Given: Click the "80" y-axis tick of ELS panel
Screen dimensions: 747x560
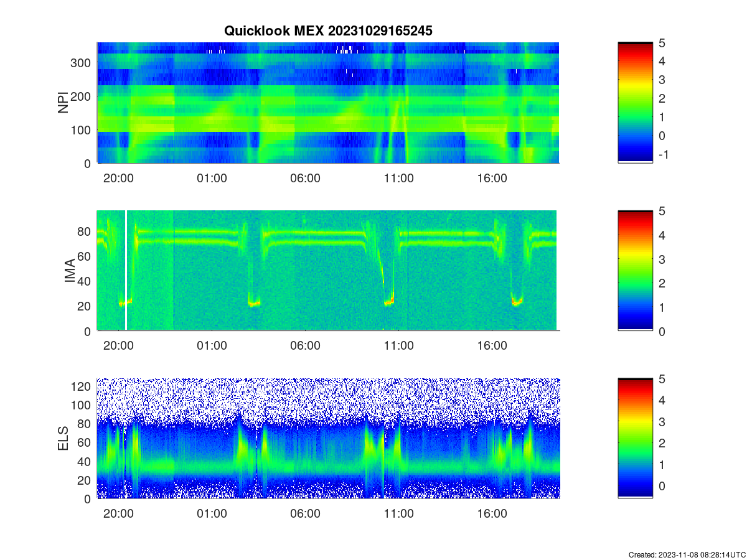Looking at the screenshot, I should (x=85, y=424).
